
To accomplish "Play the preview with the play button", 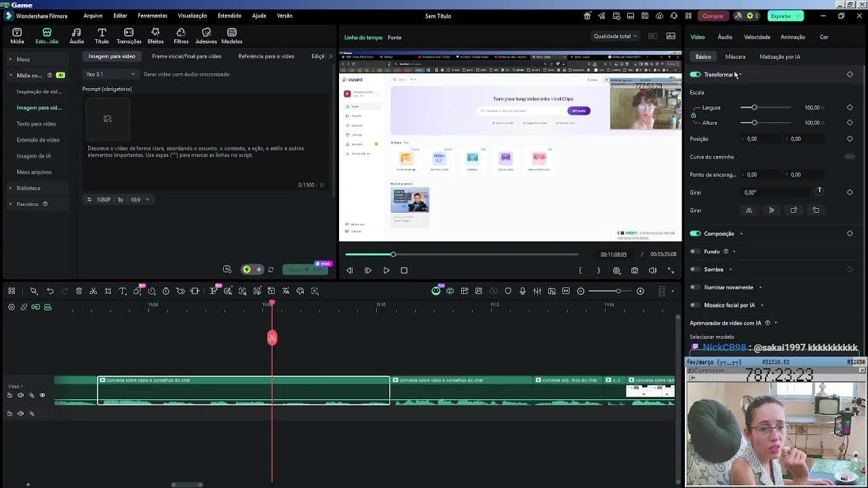I will (x=387, y=270).
